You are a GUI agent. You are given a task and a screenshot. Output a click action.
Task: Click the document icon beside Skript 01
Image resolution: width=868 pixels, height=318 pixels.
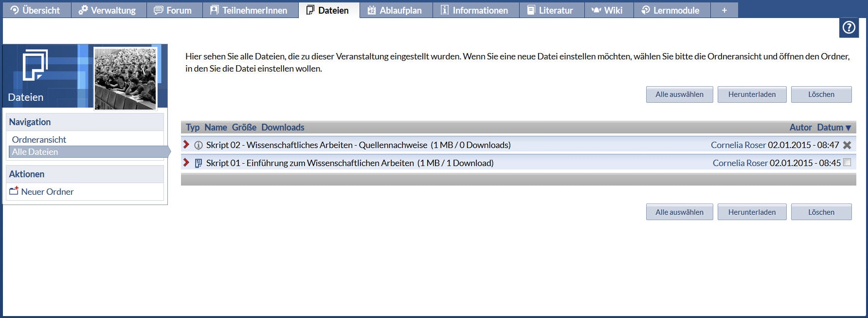(x=198, y=163)
